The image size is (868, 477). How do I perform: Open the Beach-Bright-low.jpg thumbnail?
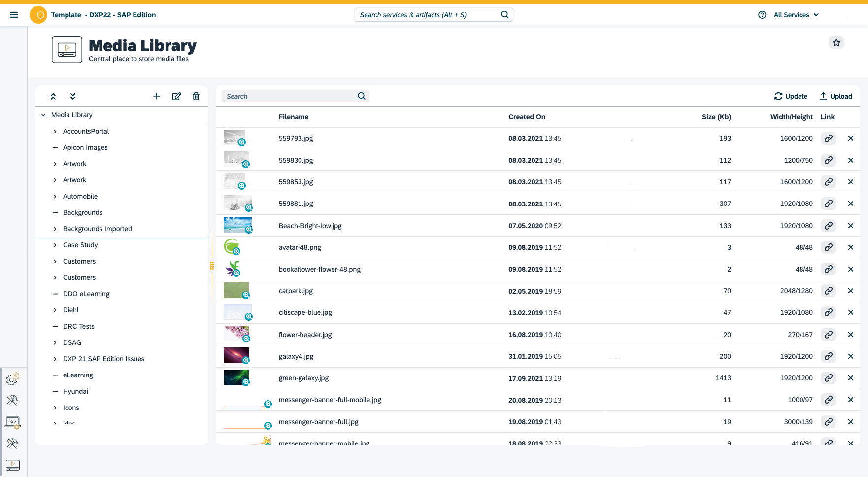tap(237, 225)
